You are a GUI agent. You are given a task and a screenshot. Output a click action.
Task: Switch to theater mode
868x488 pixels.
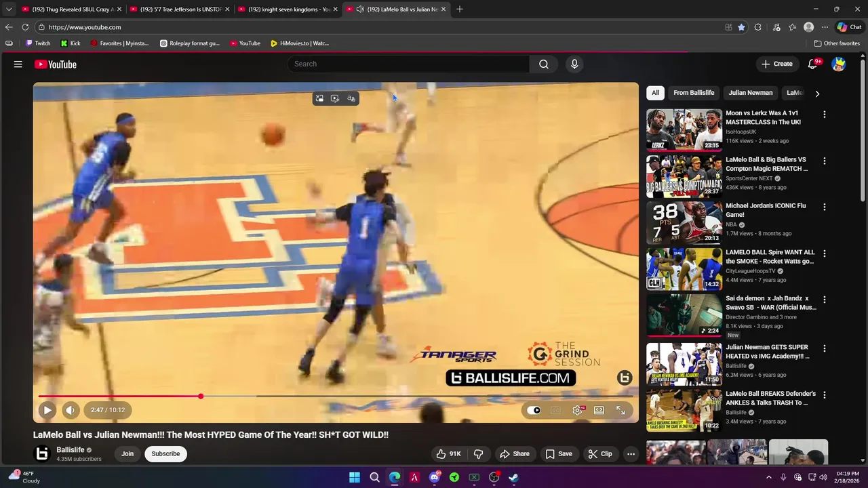599,410
